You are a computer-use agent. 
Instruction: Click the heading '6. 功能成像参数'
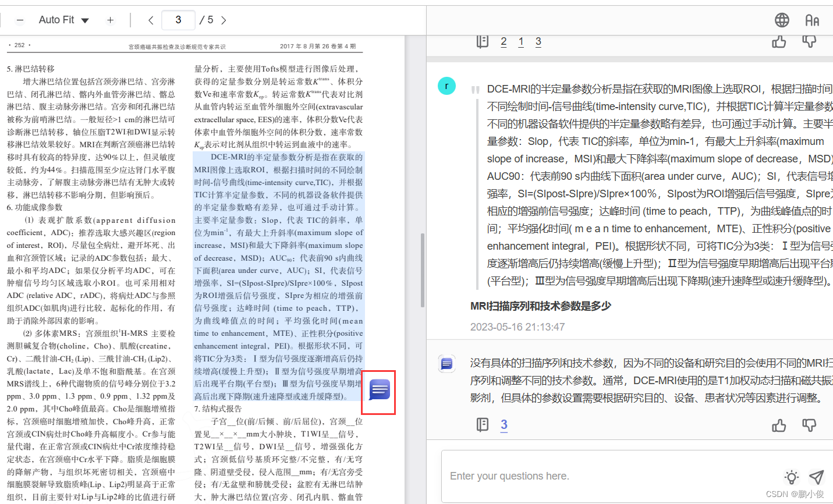point(35,207)
